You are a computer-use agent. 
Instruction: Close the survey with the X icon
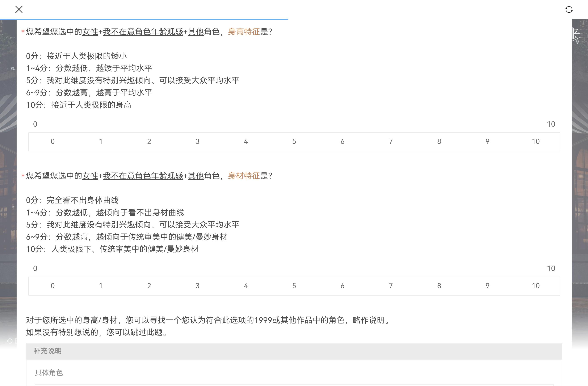(19, 10)
